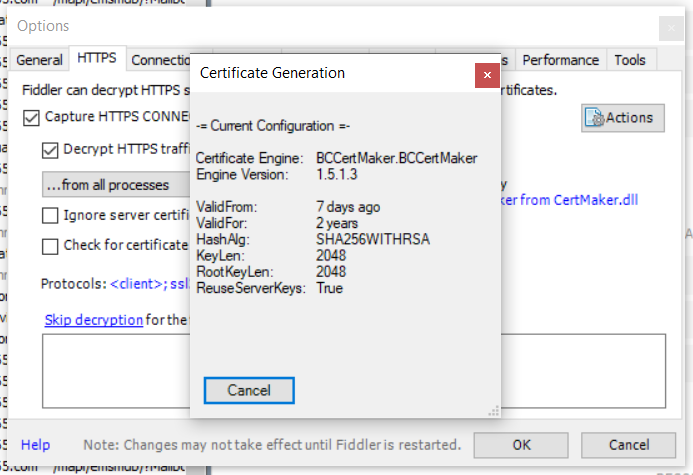Open the Connections tab
This screenshot has width=693, height=475.
tap(159, 60)
